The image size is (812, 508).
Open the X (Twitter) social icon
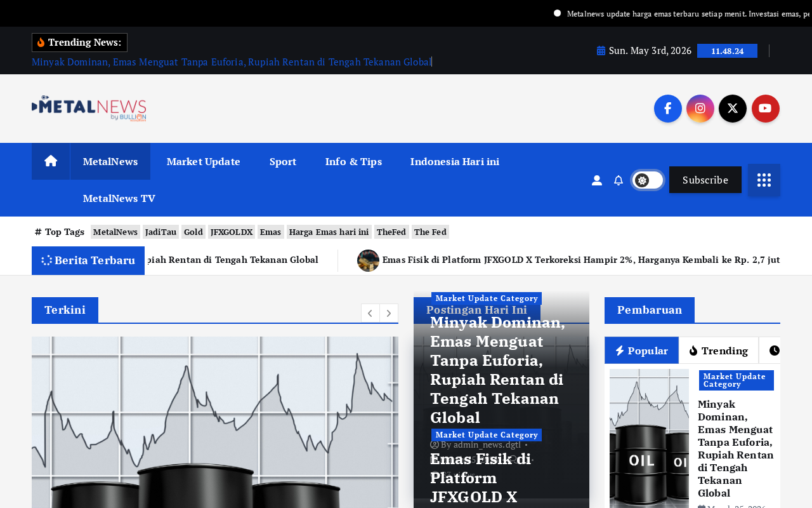(733, 109)
